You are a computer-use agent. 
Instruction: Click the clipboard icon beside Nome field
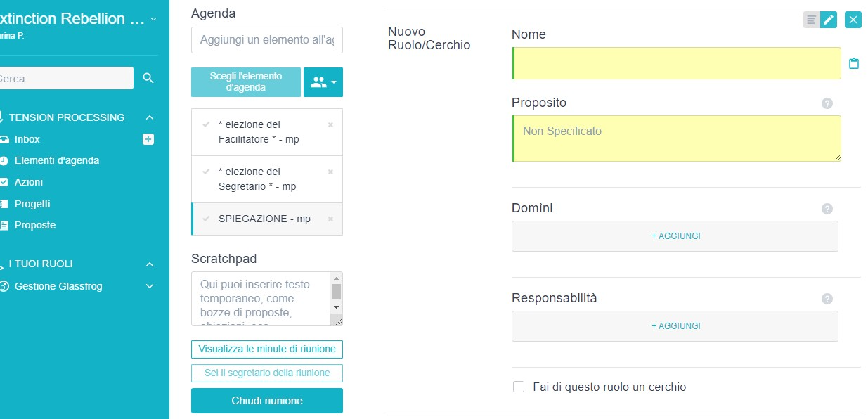click(x=854, y=63)
